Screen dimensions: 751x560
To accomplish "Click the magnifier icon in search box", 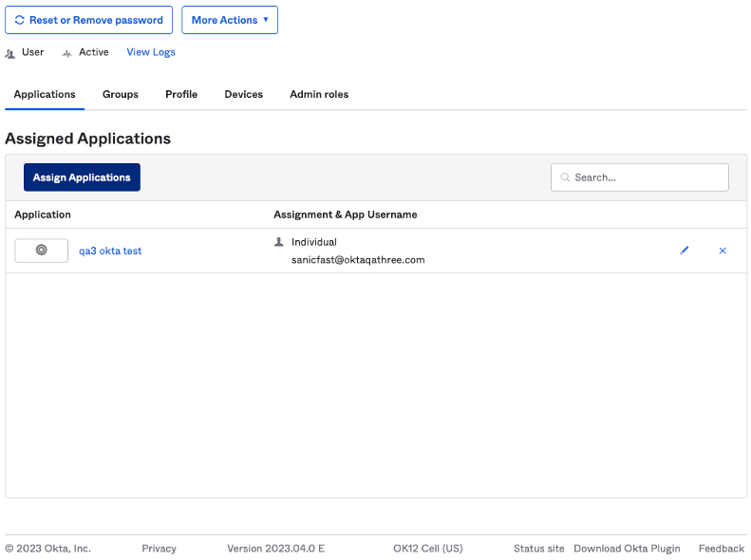I will pos(566,177).
